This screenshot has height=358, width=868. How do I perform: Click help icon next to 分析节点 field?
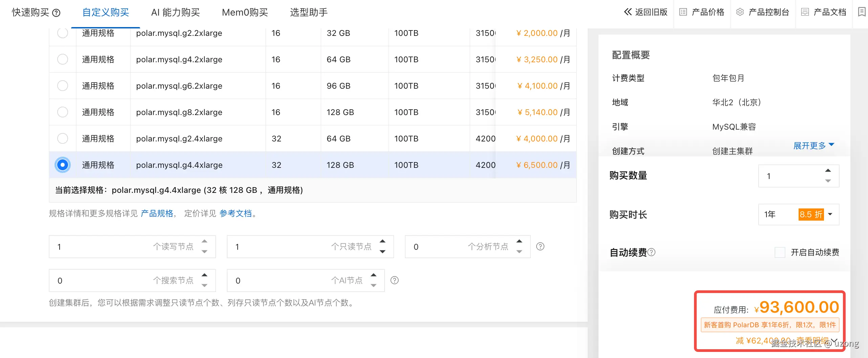point(540,246)
